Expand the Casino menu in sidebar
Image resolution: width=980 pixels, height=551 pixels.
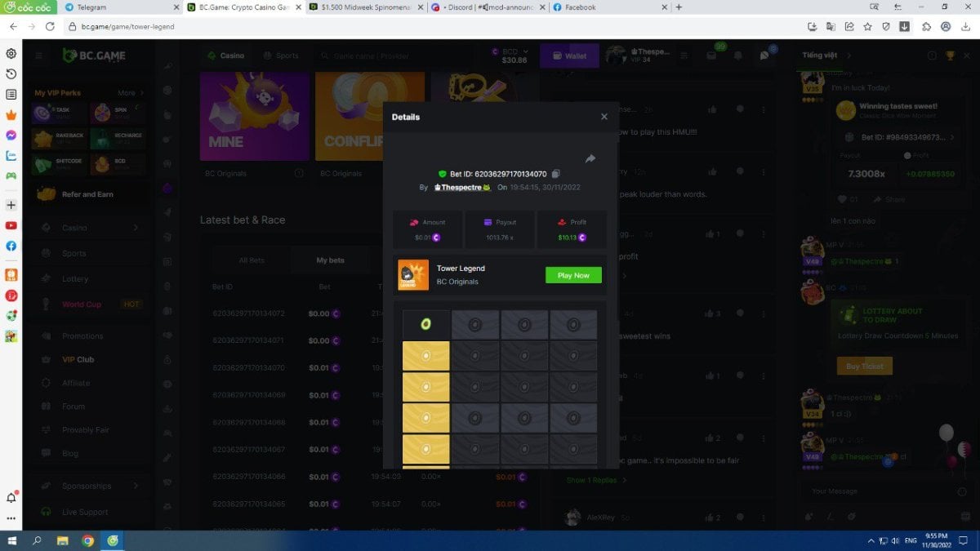[136, 228]
